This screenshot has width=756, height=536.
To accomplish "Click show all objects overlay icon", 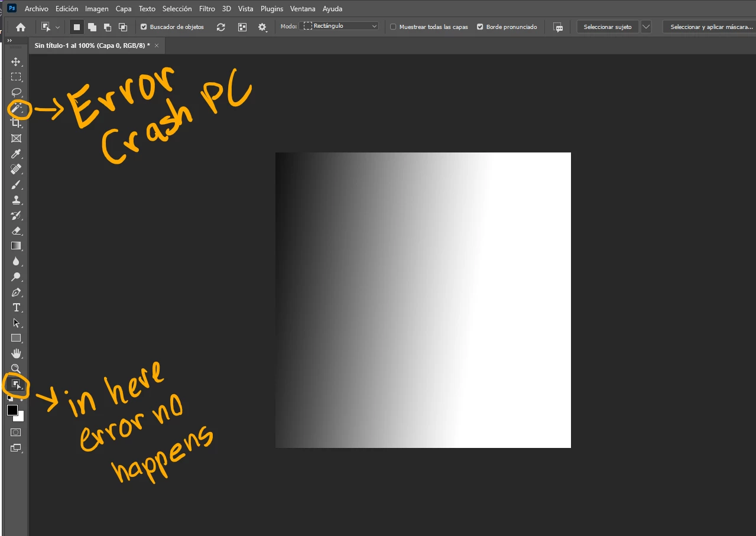I will click(242, 27).
